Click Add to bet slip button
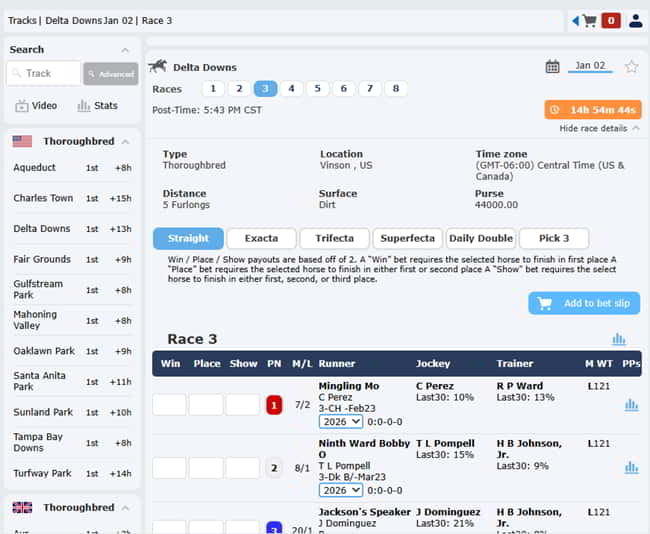650x534 pixels. 584,303
